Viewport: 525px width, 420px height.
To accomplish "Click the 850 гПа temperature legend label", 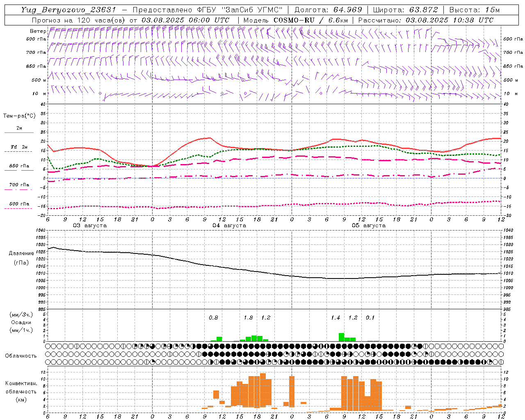I will click(19, 166).
